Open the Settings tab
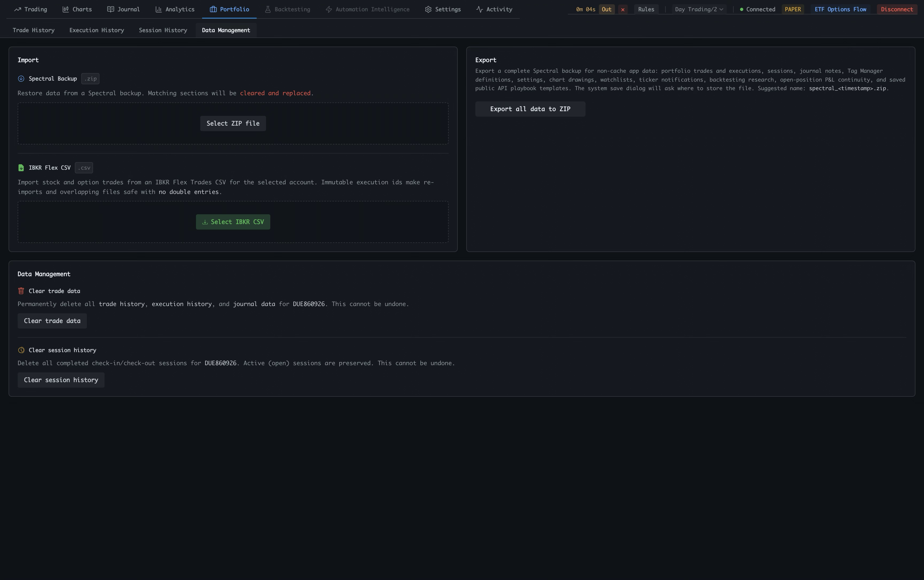 pyautogui.click(x=443, y=9)
